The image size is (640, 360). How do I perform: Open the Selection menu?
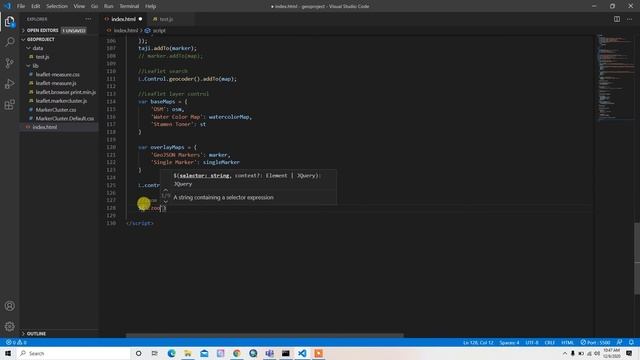(57, 6)
